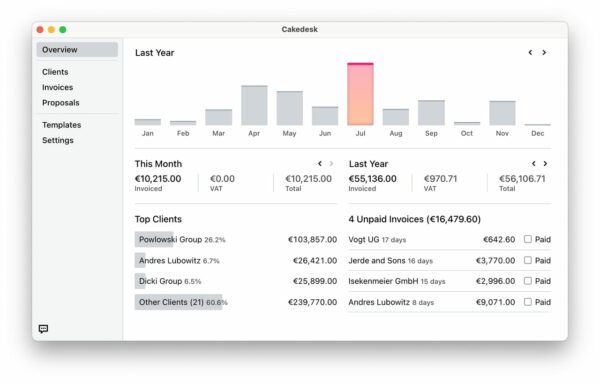The image size is (600, 383).
Task: Open Proposals in the sidebar
Action: click(61, 103)
